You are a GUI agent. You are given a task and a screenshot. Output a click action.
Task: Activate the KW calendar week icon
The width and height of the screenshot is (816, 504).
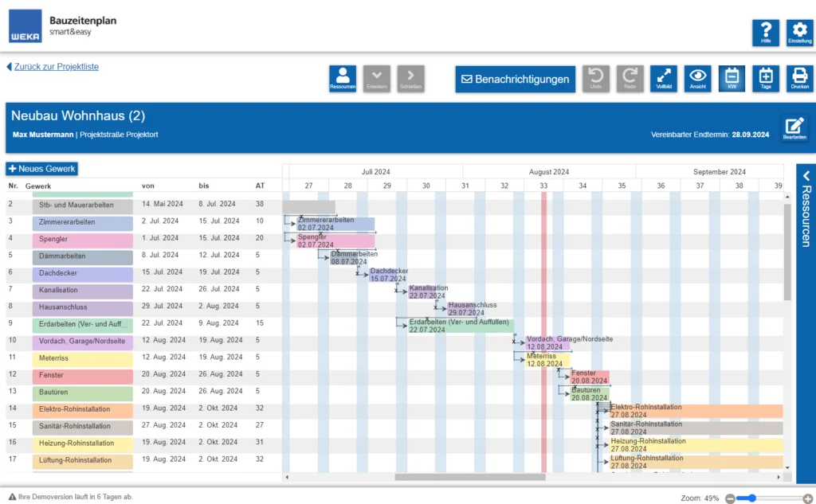[x=732, y=78]
